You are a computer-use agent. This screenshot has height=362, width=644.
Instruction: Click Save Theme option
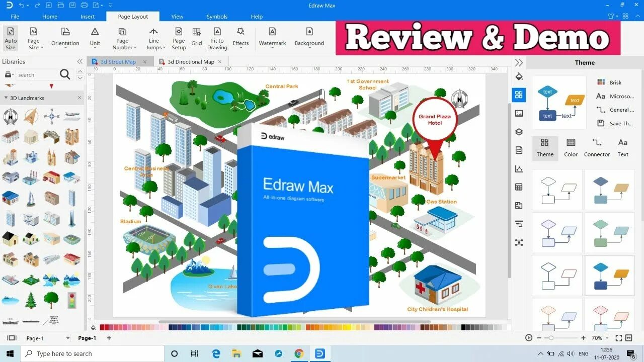pos(615,123)
